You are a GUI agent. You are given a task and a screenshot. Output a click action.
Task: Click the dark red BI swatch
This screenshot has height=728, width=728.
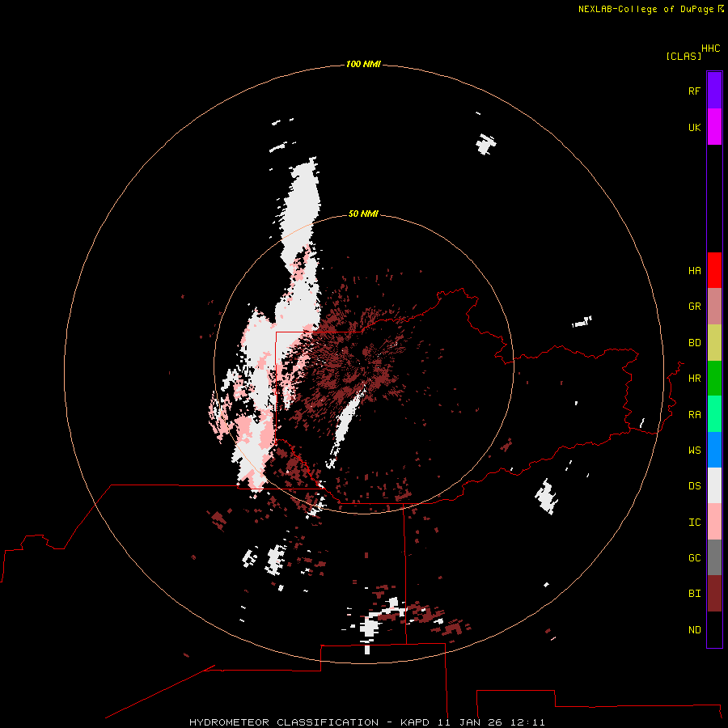(x=714, y=594)
